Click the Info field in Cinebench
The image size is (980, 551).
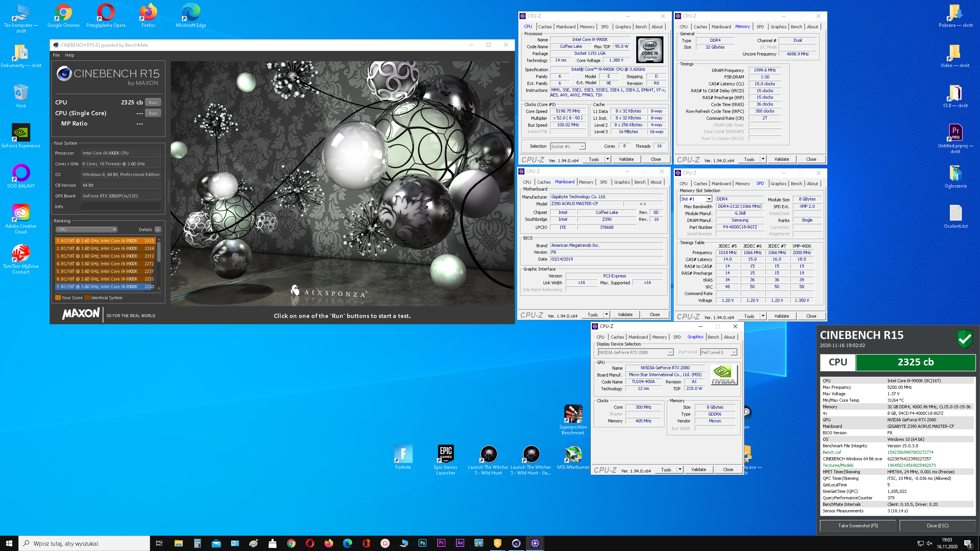(x=121, y=207)
